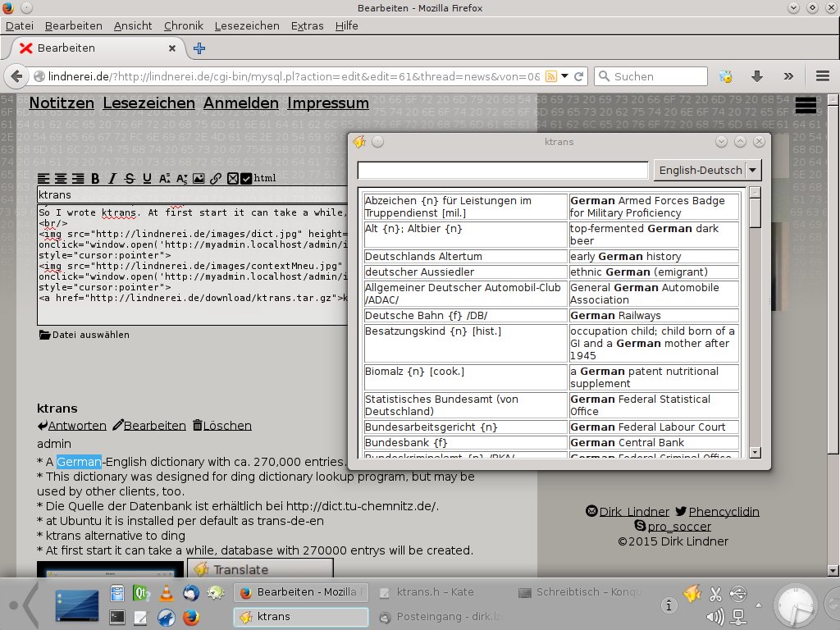Viewport: 840px width, 630px height.
Task: Open the Chronik menu
Action: pos(183,25)
